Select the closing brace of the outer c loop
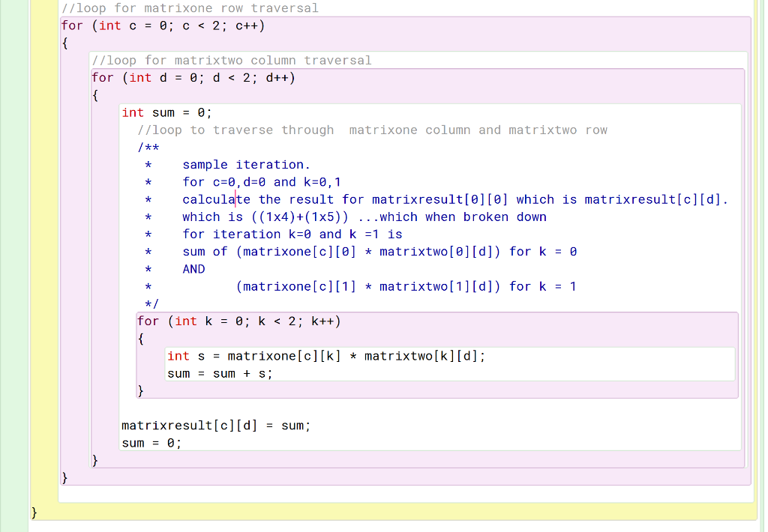Viewport: 768px width, 532px height. (x=64, y=477)
